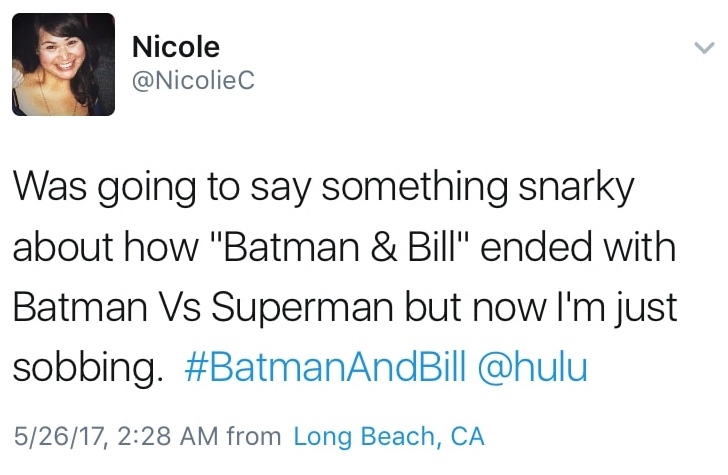This screenshot has height=475, width=728.
Task: Click the word "from" before the location
Action: coord(254,437)
